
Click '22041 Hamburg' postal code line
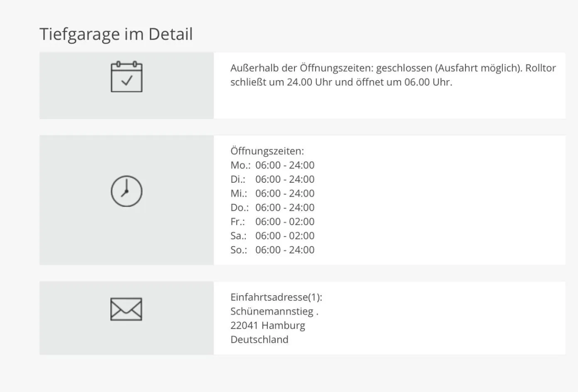tap(268, 326)
